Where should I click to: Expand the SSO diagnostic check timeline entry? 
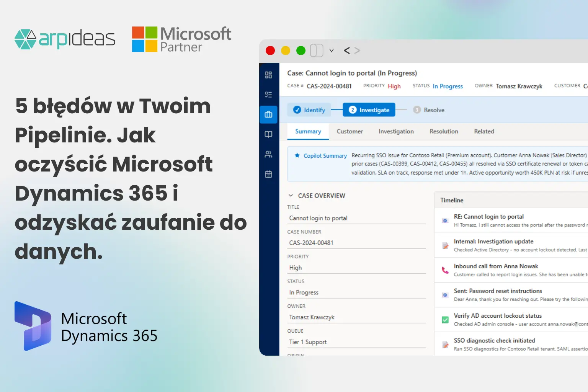[494, 340]
